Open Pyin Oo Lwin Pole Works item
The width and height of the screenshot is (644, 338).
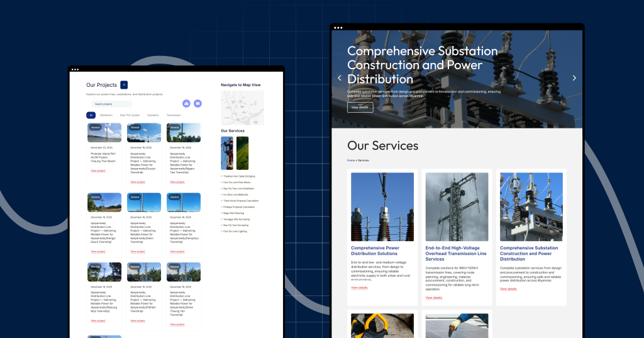point(237,182)
